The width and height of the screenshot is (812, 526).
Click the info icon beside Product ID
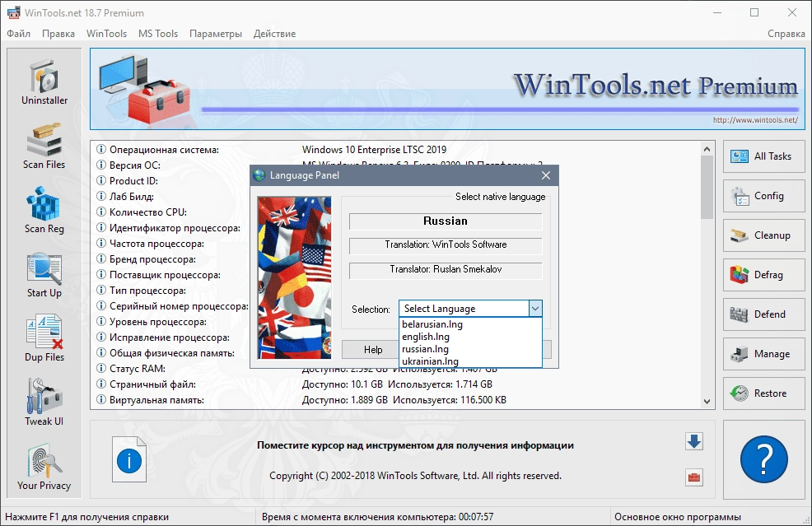[x=101, y=180]
